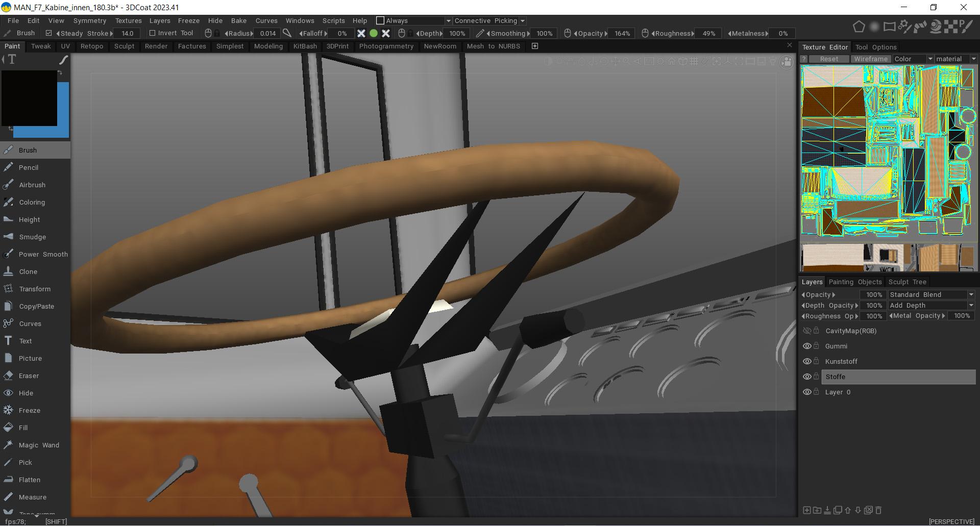
Task: Activate the Eraser tool
Action: point(29,375)
